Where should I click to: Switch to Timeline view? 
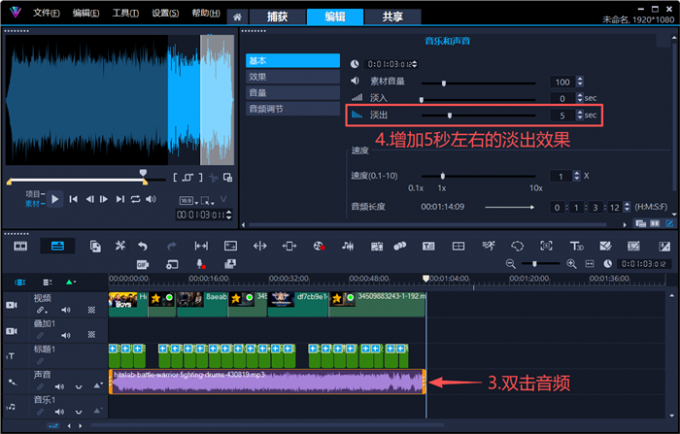pyautogui.click(x=57, y=246)
